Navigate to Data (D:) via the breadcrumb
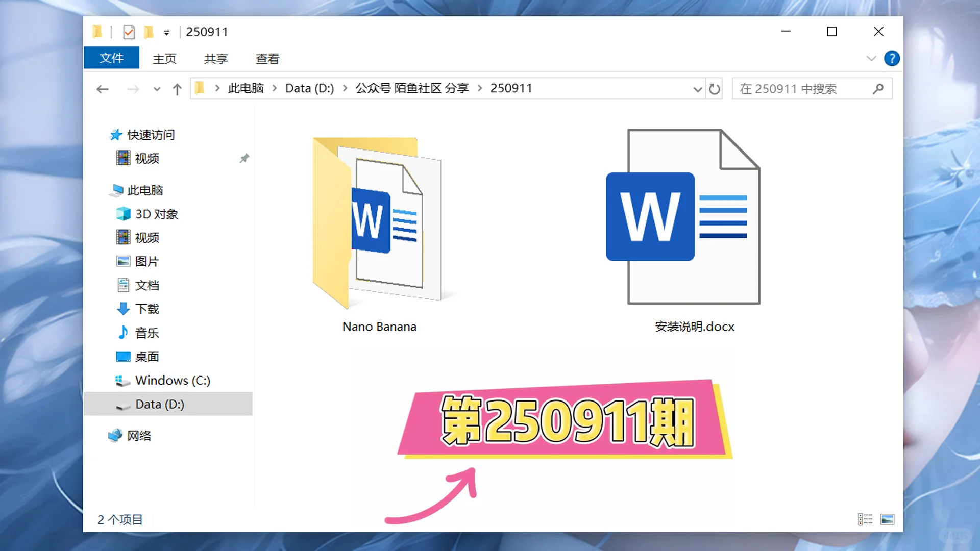This screenshot has height=551, width=980. pyautogui.click(x=309, y=88)
